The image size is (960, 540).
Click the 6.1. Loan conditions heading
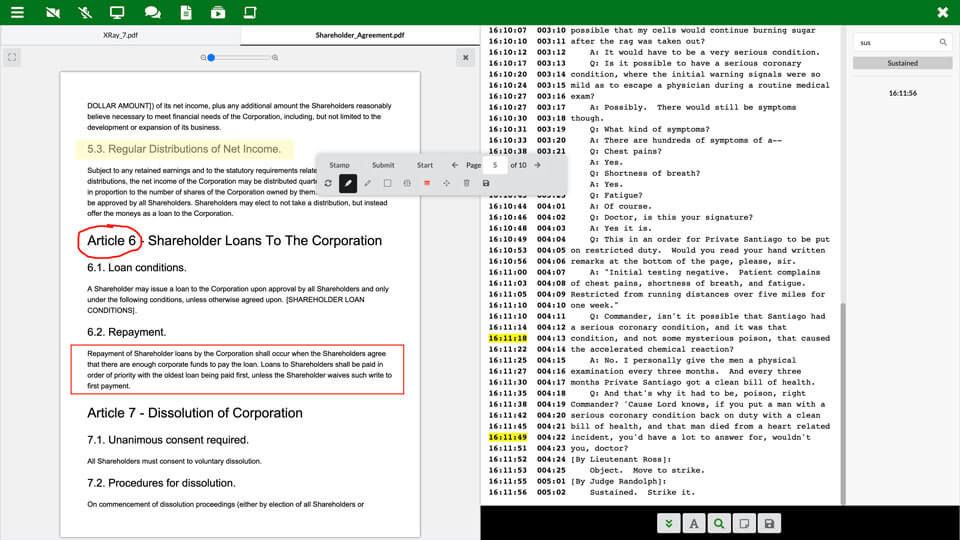pyautogui.click(x=137, y=268)
